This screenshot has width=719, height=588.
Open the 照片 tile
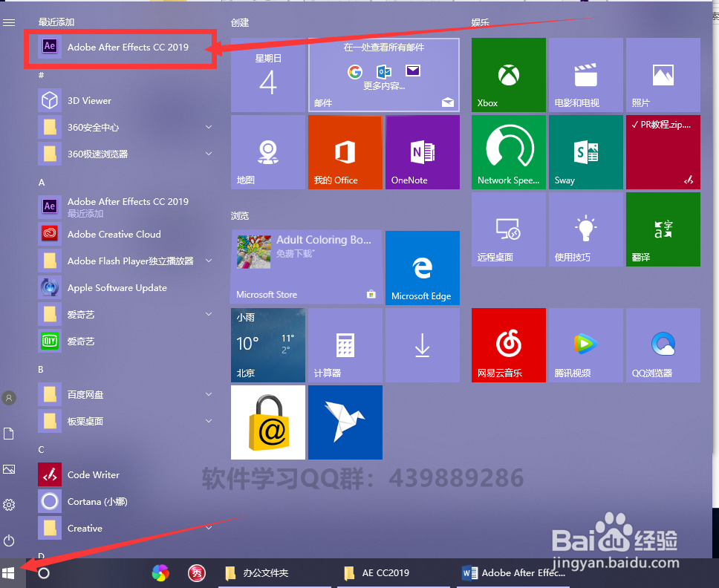[x=663, y=75]
